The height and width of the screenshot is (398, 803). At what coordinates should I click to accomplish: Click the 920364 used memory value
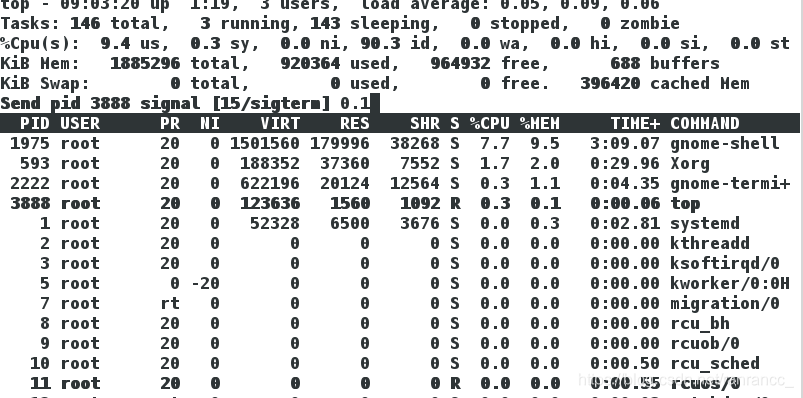click(310, 64)
